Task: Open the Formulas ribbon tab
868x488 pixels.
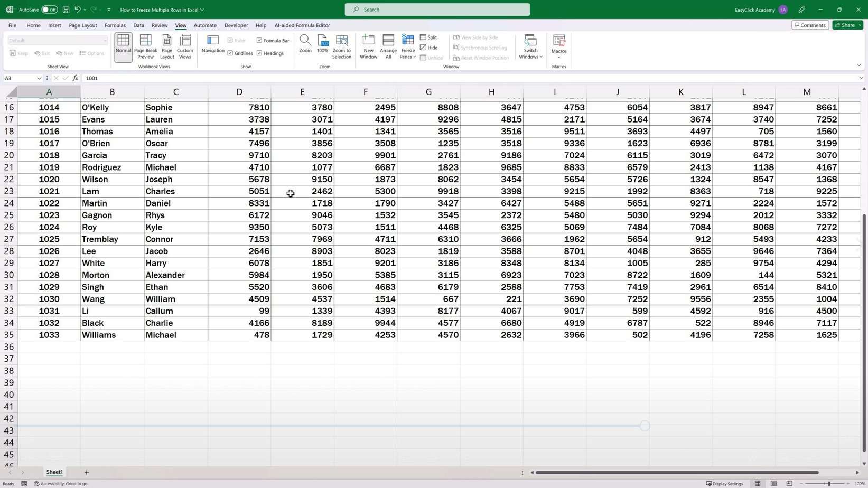Action: point(115,25)
